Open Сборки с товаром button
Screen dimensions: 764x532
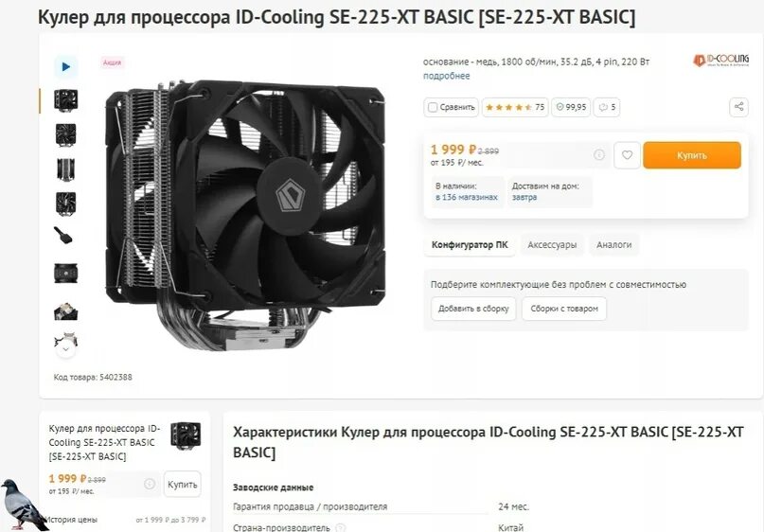click(564, 309)
